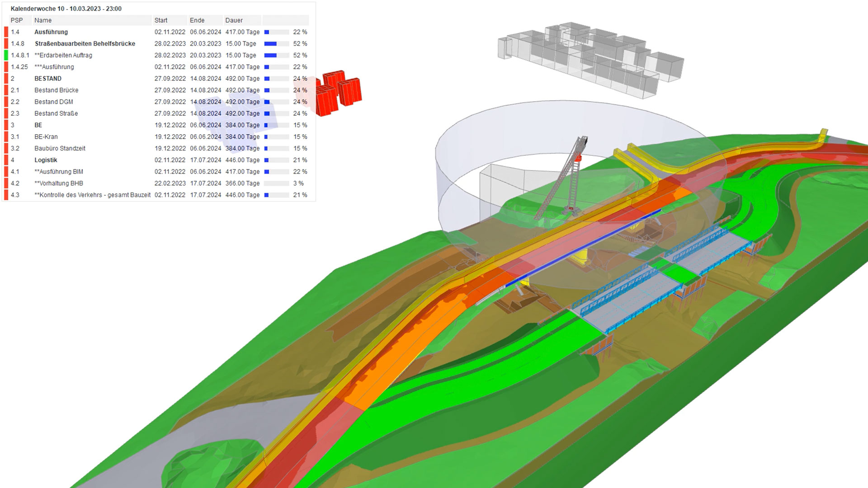
Task: Select the BE-Kran task row
Action: (x=46, y=137)
